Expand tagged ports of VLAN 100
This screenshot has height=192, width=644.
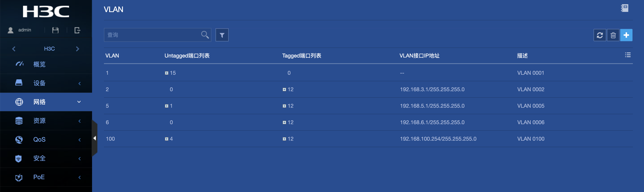[284, 139]
